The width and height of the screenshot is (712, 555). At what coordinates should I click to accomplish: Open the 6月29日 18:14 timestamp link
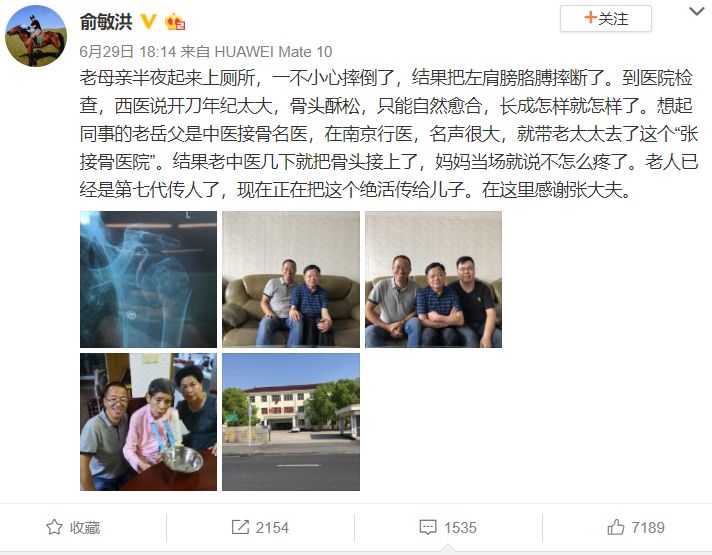[x=128, y=52]
